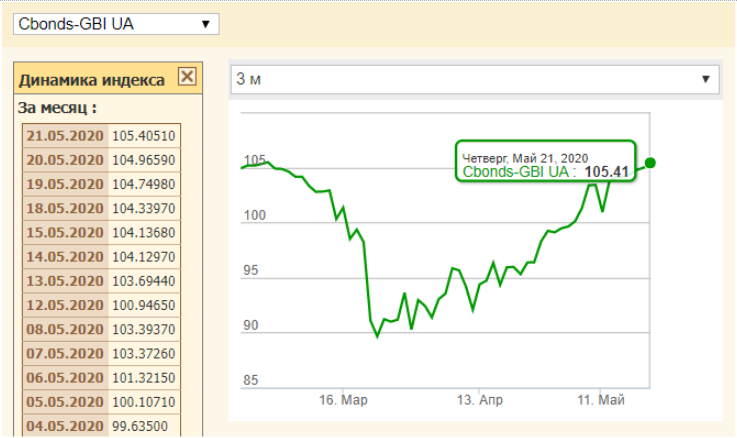Image resolution: width=737 pixels, height=438 pixels.
Task: Click tooltip value 105.41
Action: coord(606,172)
